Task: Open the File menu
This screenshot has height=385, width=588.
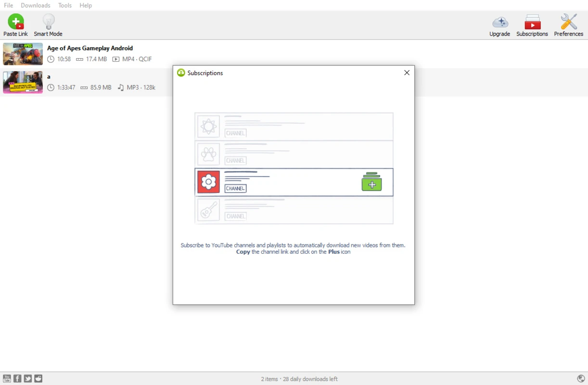Action: [x=9, y=5]
